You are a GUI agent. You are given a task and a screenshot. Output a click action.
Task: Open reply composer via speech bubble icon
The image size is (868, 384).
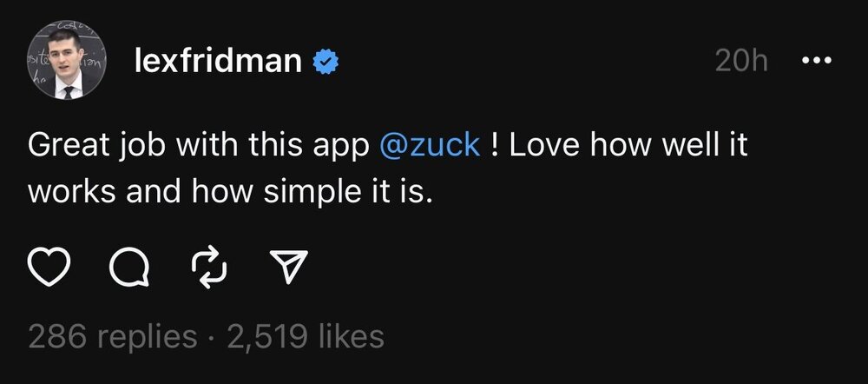click(x=129, y=270)
